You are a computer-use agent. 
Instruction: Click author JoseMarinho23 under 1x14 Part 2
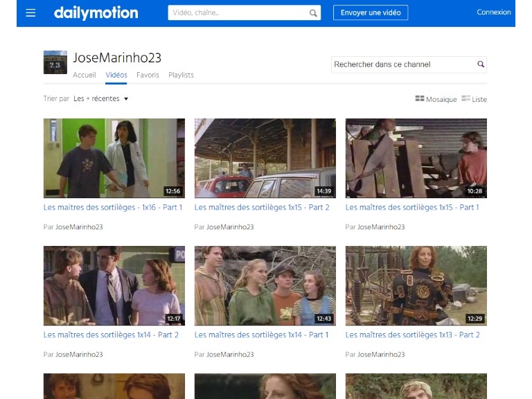click(79, 355)
